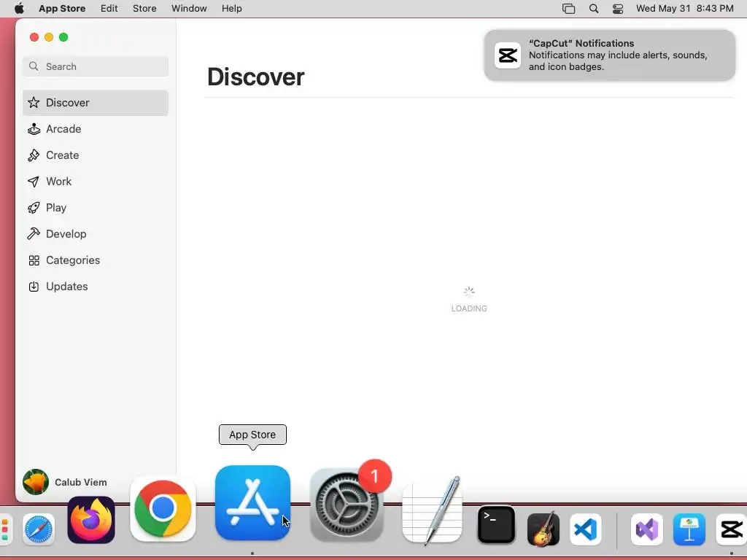The image size is (747, 560).
Task: Click the Categories grid icon
Action: click(x=34, y=260)
